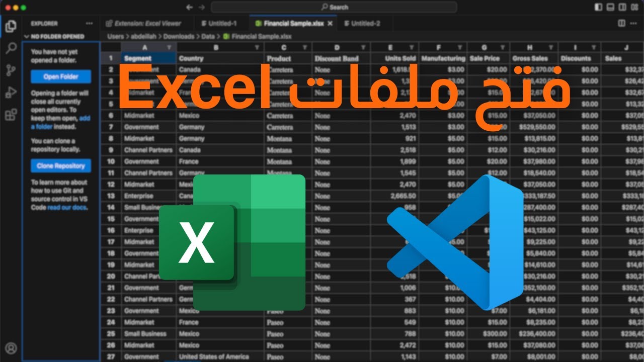
Task: Open the filter dropdown for column B
Action: tap(257, 47)
